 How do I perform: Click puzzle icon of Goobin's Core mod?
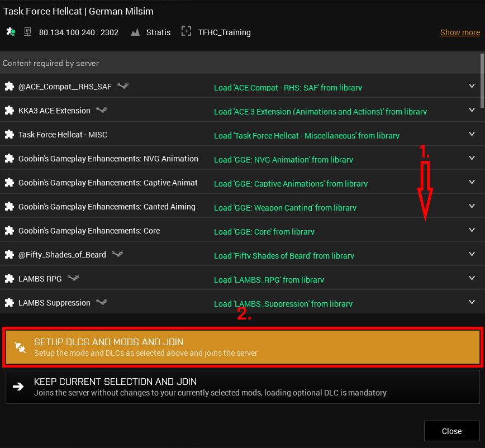click(x=9, y=231)
